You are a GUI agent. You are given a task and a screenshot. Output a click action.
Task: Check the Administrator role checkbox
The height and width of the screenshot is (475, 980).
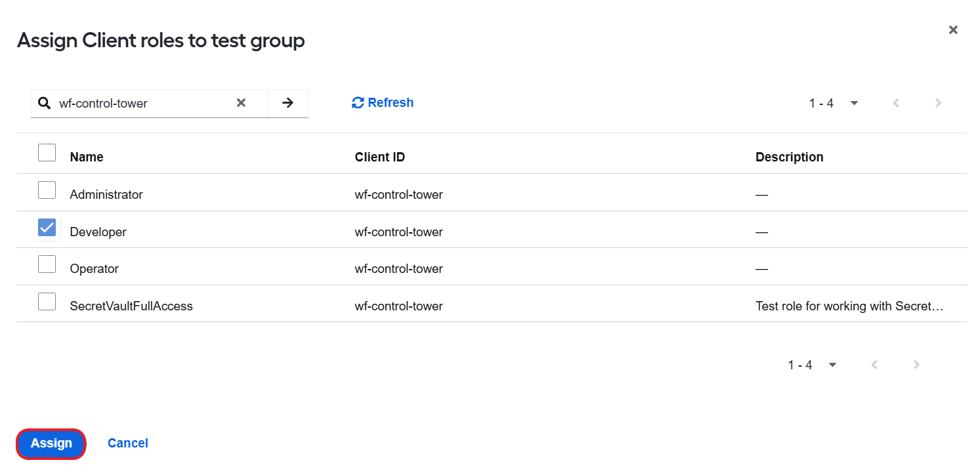coord(47,190)
